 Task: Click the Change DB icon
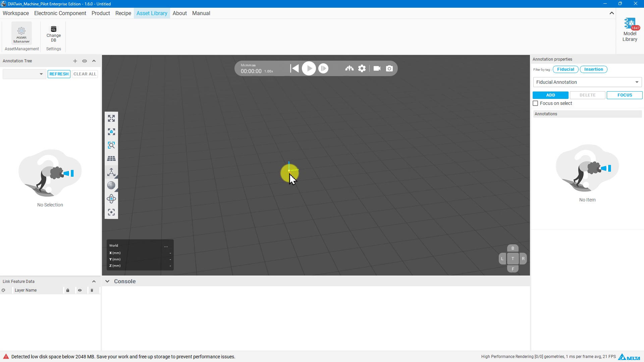54,34
